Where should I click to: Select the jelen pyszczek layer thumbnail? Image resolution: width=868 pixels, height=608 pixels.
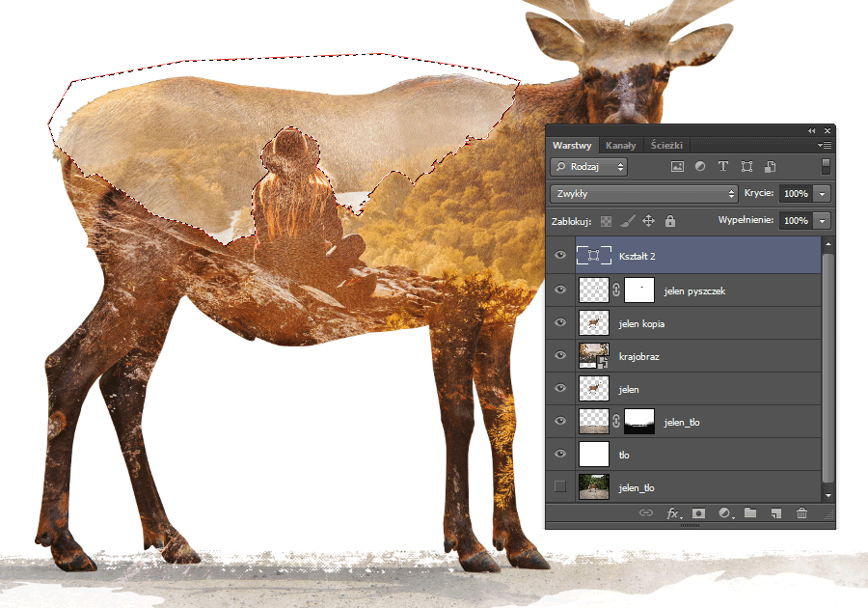pyautogui.click(x=594, y=290)
